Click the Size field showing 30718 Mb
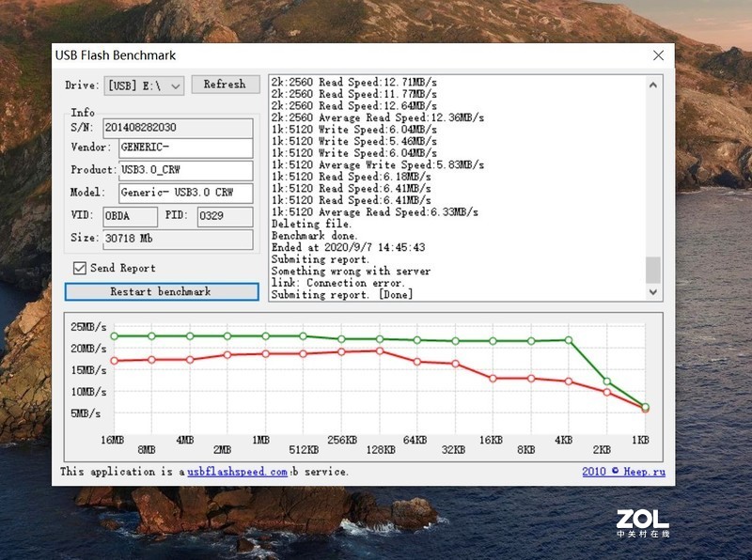This screenshot has height=560, width=752. pos(178,240)
